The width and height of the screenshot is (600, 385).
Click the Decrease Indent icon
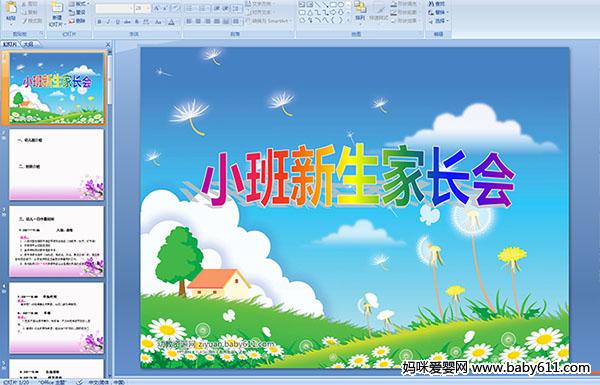coord(217,8)
